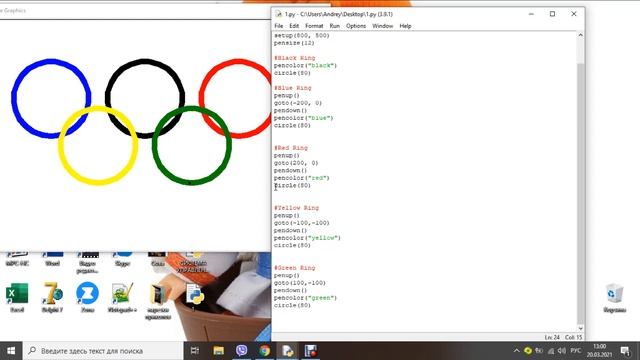Image resolution: width=640 pixels, height=360 pixels.
Task: Click the #Red Ring comment line
Action: tap(291, 148)
